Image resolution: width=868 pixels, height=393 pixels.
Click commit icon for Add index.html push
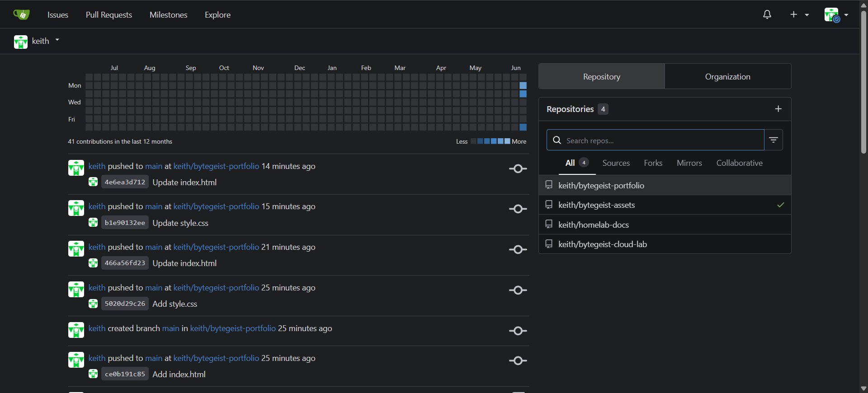click(518, 360)
